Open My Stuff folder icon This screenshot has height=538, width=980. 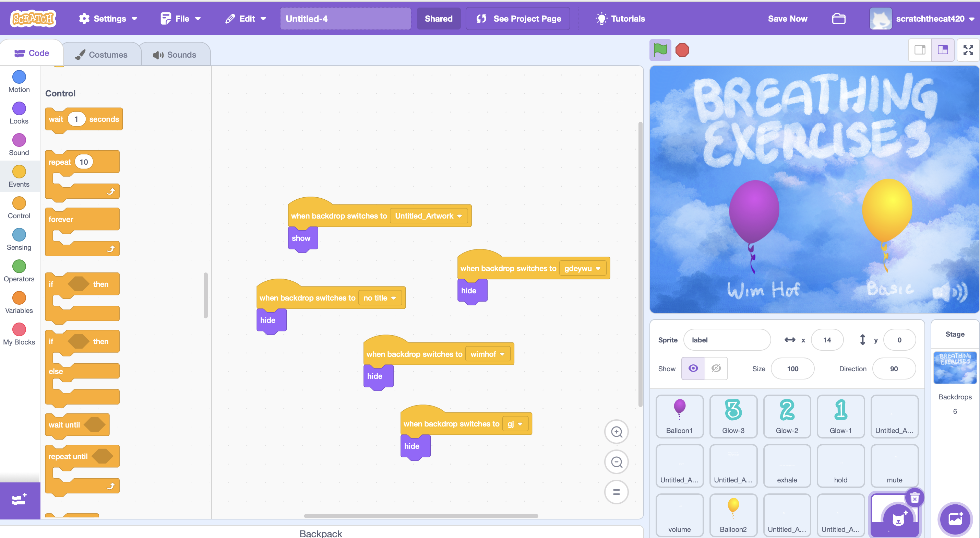click(838, 19)
